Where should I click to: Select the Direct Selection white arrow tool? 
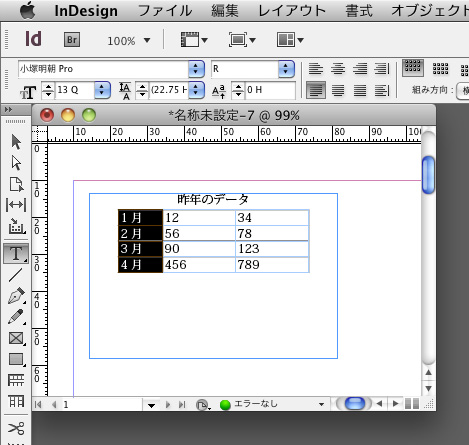(16, 163)
